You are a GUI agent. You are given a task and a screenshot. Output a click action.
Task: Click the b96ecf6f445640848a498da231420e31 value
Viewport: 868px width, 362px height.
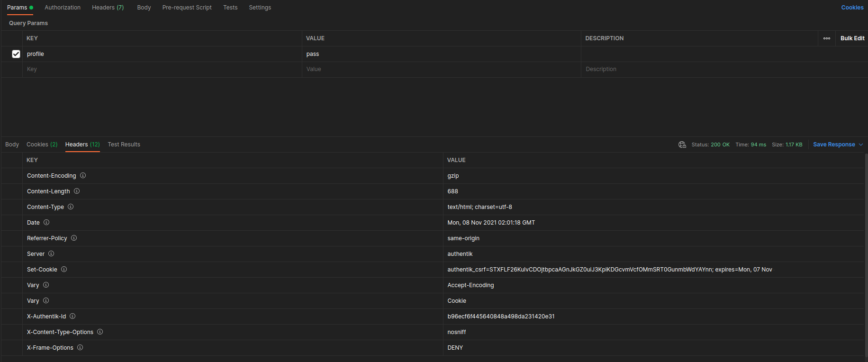tap(501, 317)
